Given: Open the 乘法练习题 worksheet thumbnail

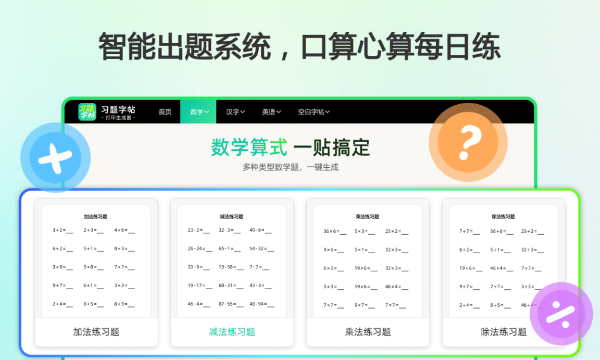Looking at the screenshot, I should point(367,261).
